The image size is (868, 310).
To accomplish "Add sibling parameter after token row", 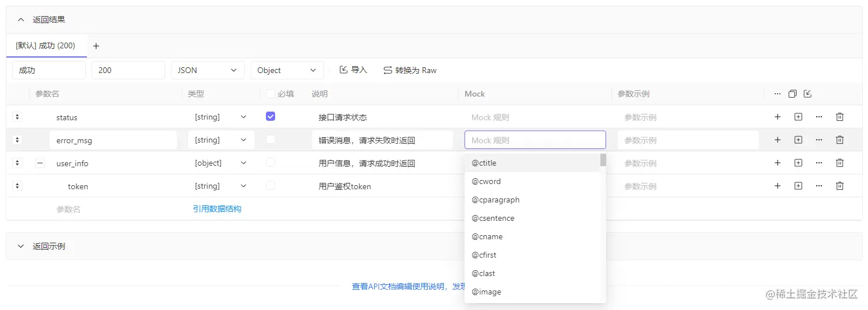I will pyautogui.click(x=778, y=186).
